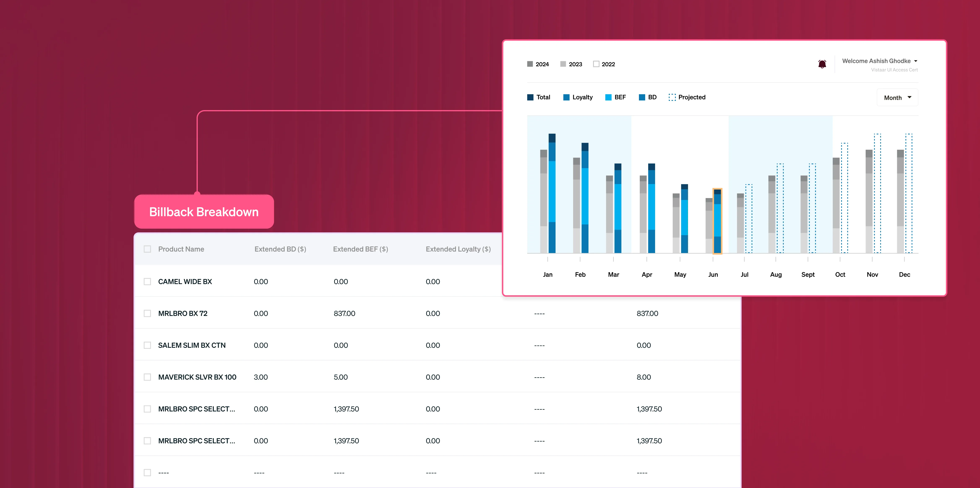Open the MRLBRO BX 72 product row
The image size is (980, 488).
[183, 314]
